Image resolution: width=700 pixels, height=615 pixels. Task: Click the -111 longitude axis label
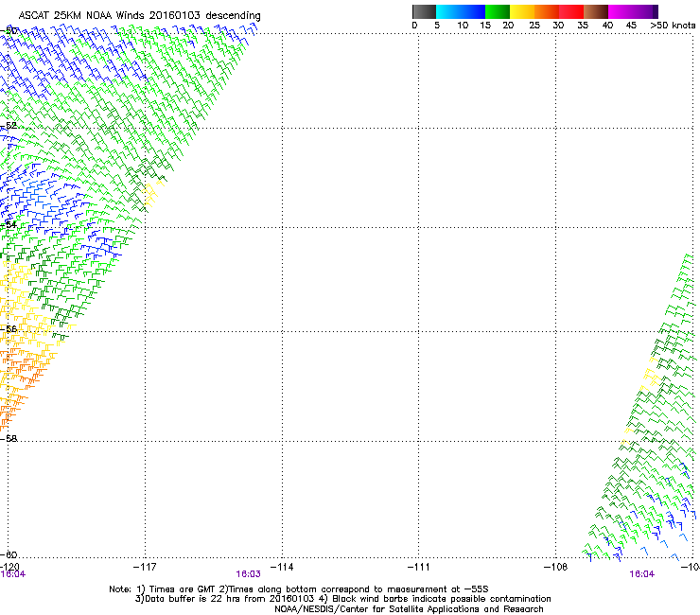(x=419, y=567)
